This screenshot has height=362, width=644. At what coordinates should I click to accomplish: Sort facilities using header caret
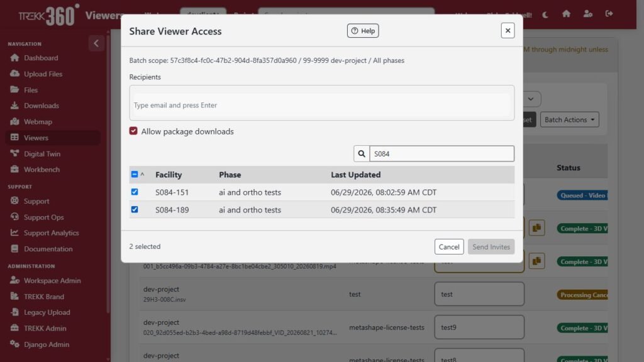point(143,174)
